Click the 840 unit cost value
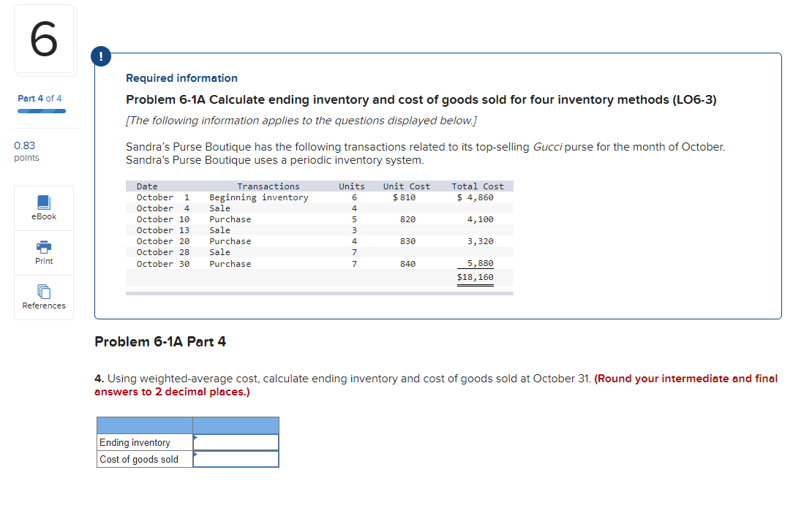The height and width of the screenshot is (527, 812). (407, 264)
